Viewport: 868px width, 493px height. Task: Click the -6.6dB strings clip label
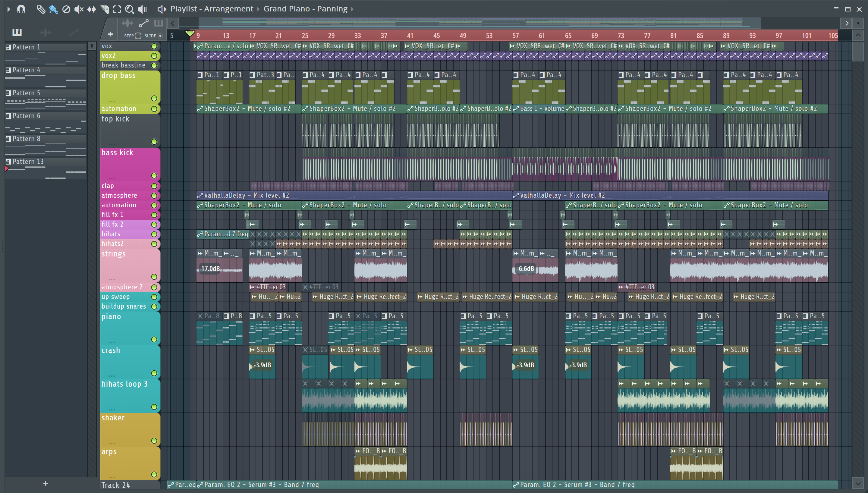[x=525, y=268]
